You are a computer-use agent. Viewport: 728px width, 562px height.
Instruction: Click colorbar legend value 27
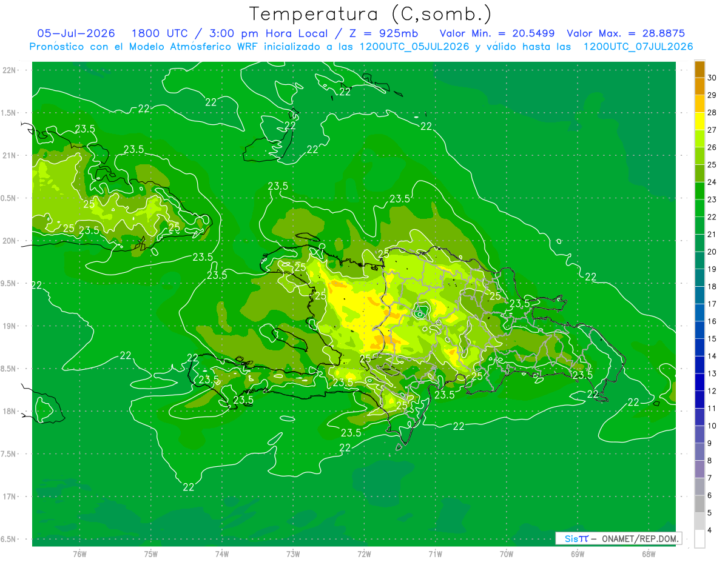pyautogui.click(x=712, y=130)
